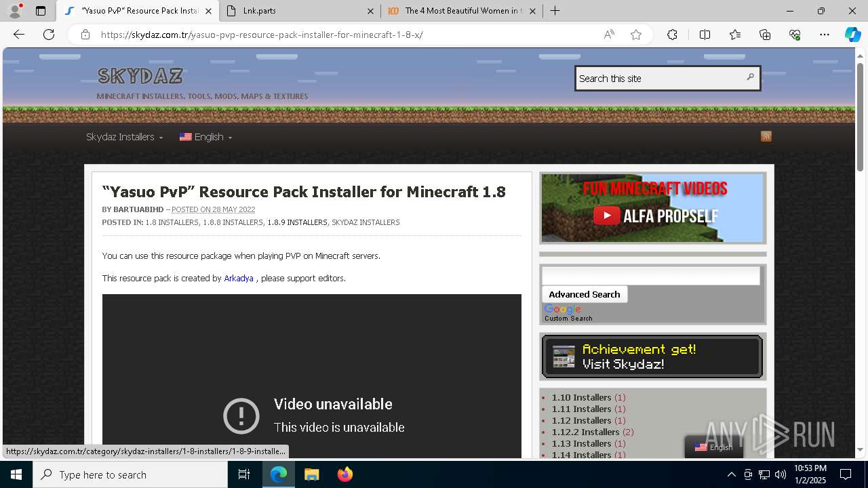Open Collections icon
The width and height of the screenshot is (868, 488).
pyautogui.click(x=765, y=35)
